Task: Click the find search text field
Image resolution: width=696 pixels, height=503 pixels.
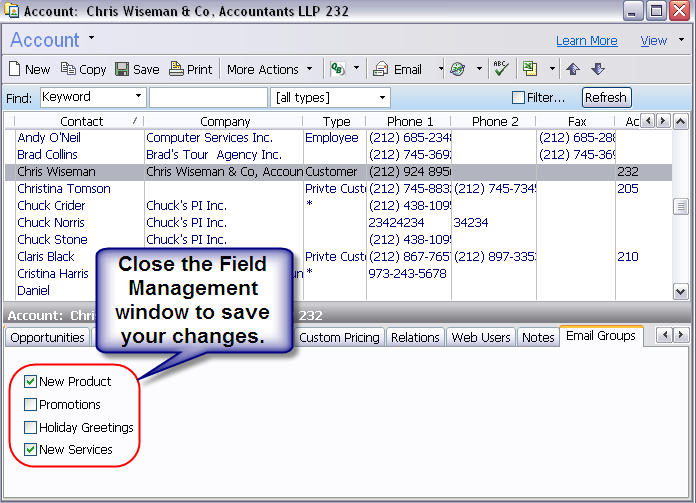Action: [208, 97]
